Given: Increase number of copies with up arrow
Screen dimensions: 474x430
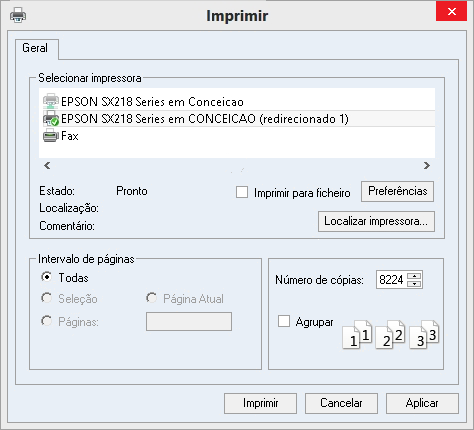Looking at the screenshot, I should point(414,276).
